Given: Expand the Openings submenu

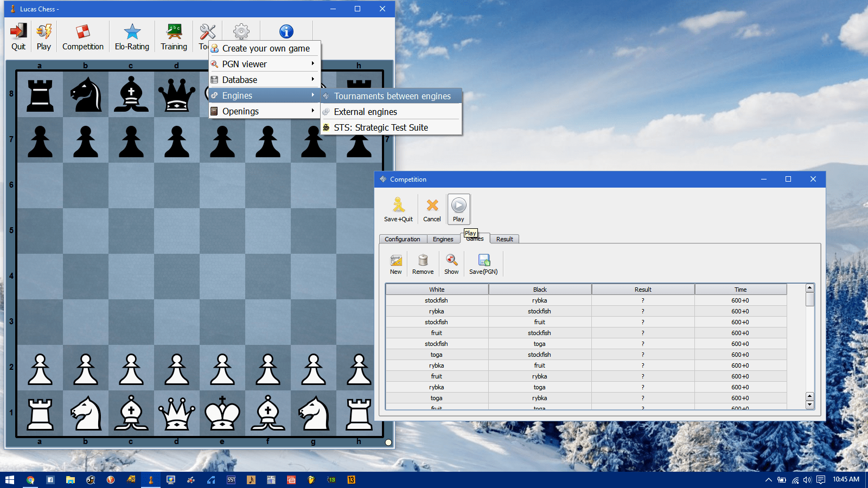Looking at the screenshot, I should pyautogui.click(x=265, y=111).
